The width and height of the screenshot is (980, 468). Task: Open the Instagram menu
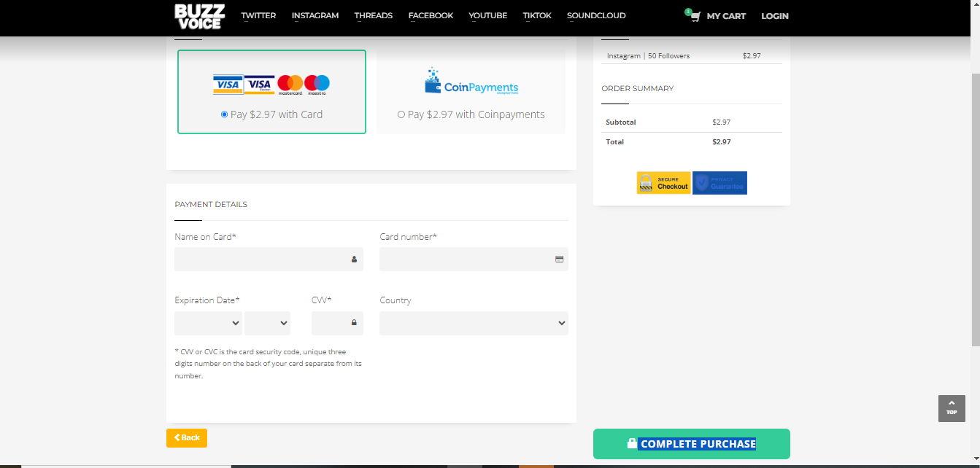coord(315,16)
